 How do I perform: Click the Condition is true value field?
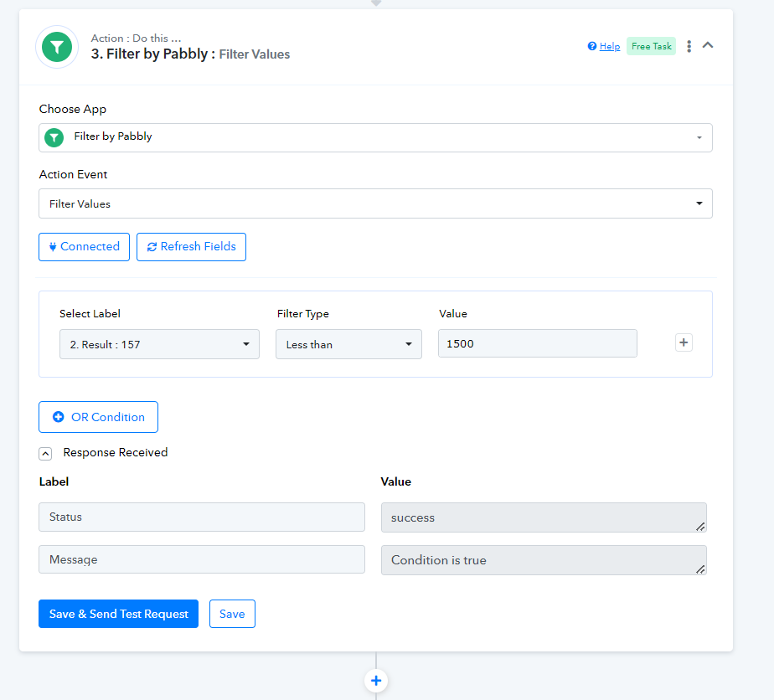544,560
